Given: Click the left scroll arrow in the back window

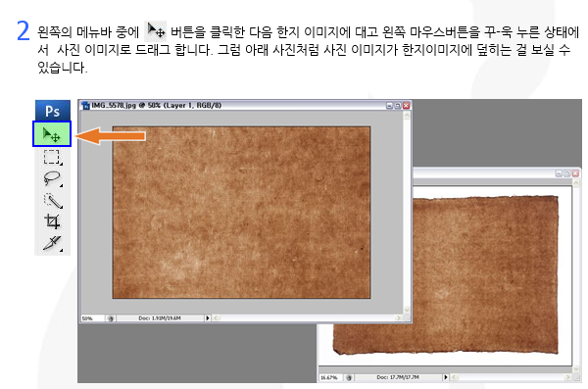Looking at the screenshot, I should pos(454,377).
